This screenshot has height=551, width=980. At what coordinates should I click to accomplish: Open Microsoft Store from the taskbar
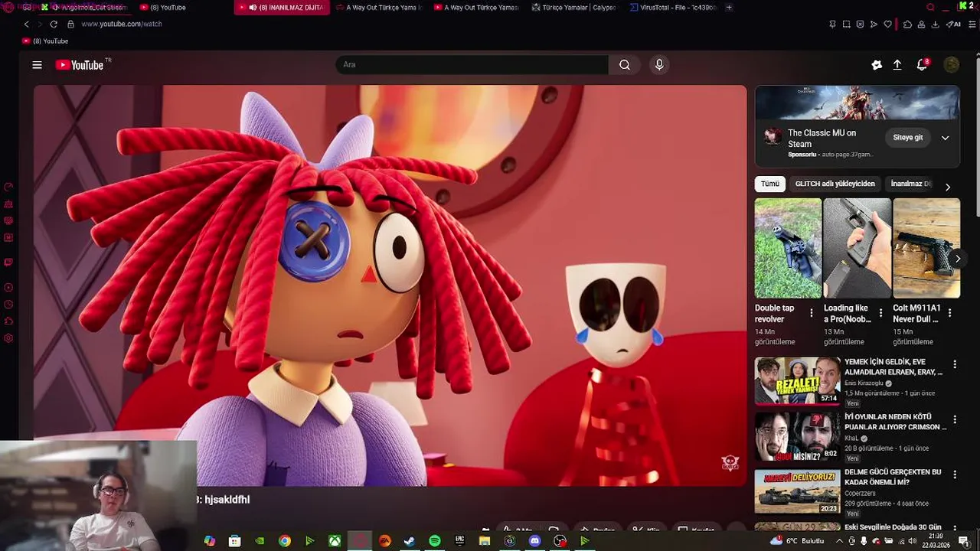pos(234,541)
